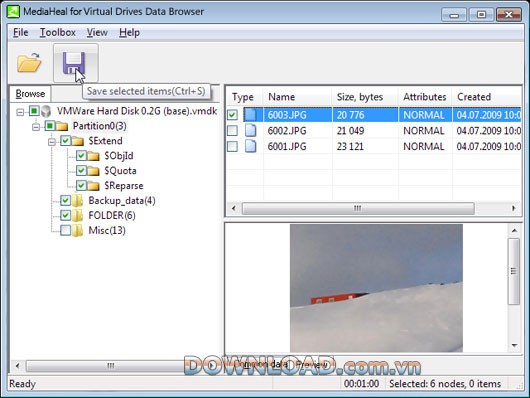Select the 6002.JPG file name
The width and height of the screenshot is (530, 398).
tap(287, 131)
